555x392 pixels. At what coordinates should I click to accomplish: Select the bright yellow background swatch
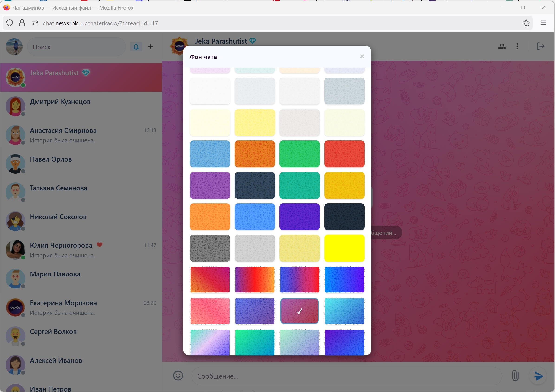pyautogui.click(x=344, y=248)
